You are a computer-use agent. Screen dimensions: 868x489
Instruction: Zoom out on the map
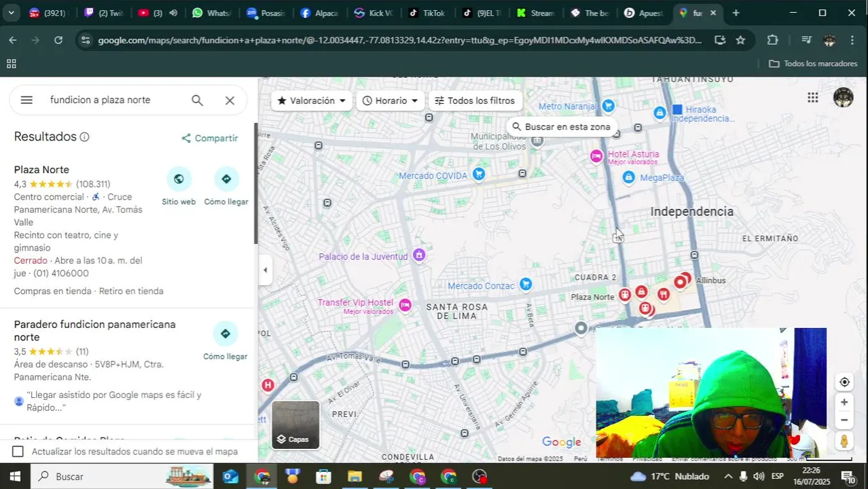point(844,420)
